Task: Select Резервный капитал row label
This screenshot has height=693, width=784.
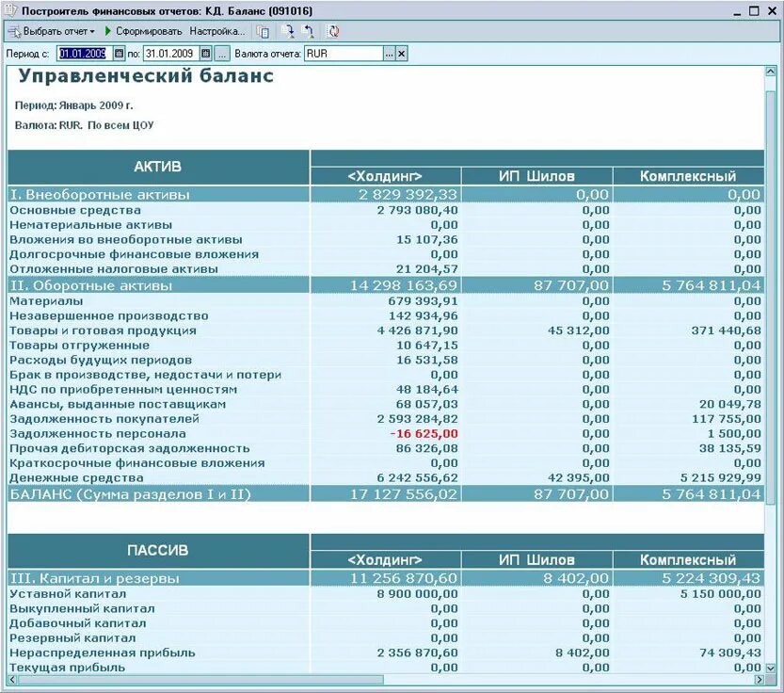Action: point(72,638)
